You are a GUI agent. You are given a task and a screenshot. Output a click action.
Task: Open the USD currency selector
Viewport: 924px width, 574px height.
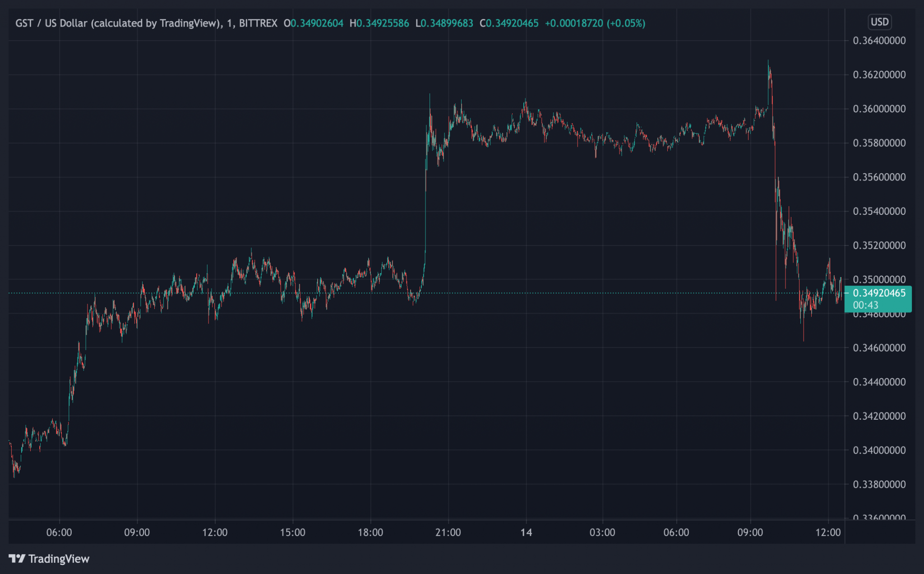point(879,22)
